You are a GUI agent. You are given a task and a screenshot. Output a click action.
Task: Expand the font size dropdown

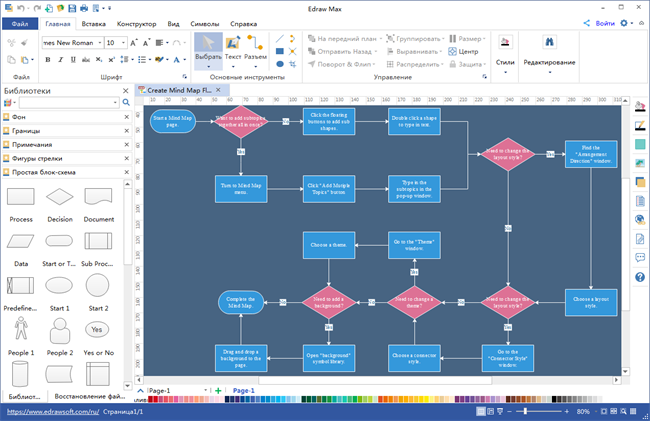(x=123, y=43)
